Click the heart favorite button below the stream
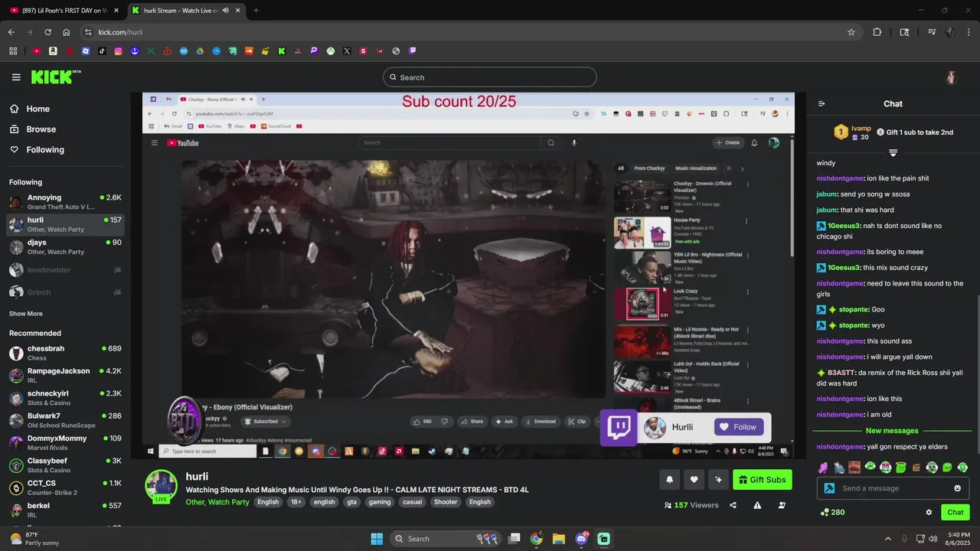Image resolution: width=980 pixels, height=551 pixels. tap(694, 480)
